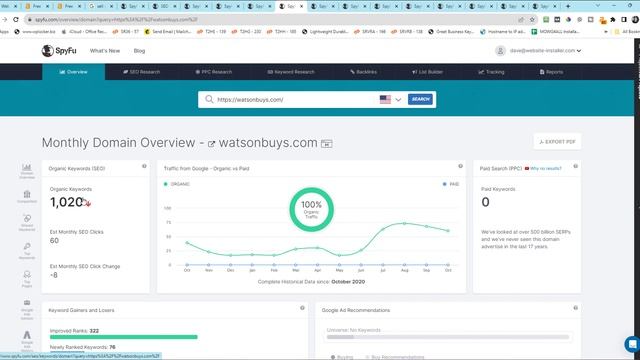Click info icon on Traffic from Google card

coord(460,166)
